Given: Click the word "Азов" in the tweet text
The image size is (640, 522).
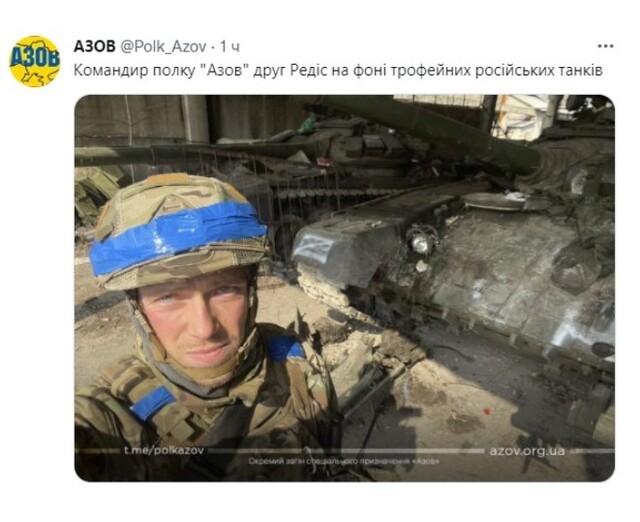Looking at the screenshot, I should (224, 70).
